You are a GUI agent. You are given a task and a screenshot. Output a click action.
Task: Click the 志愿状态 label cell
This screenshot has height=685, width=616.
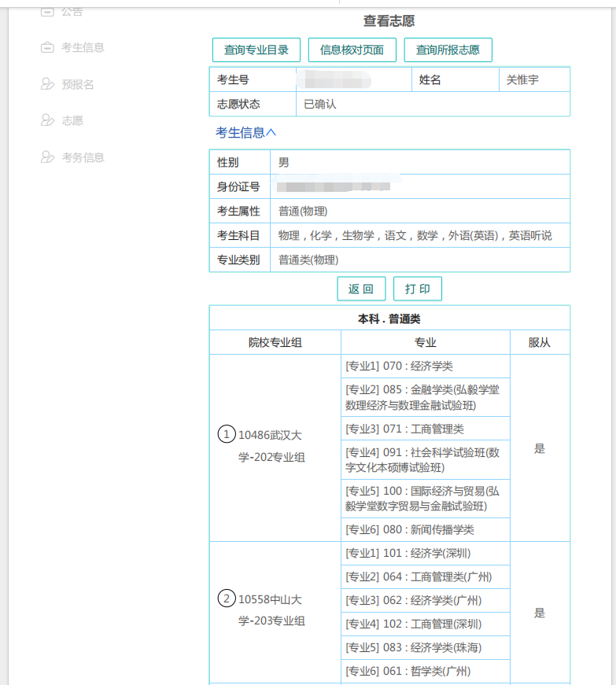[x=253, y=104]
